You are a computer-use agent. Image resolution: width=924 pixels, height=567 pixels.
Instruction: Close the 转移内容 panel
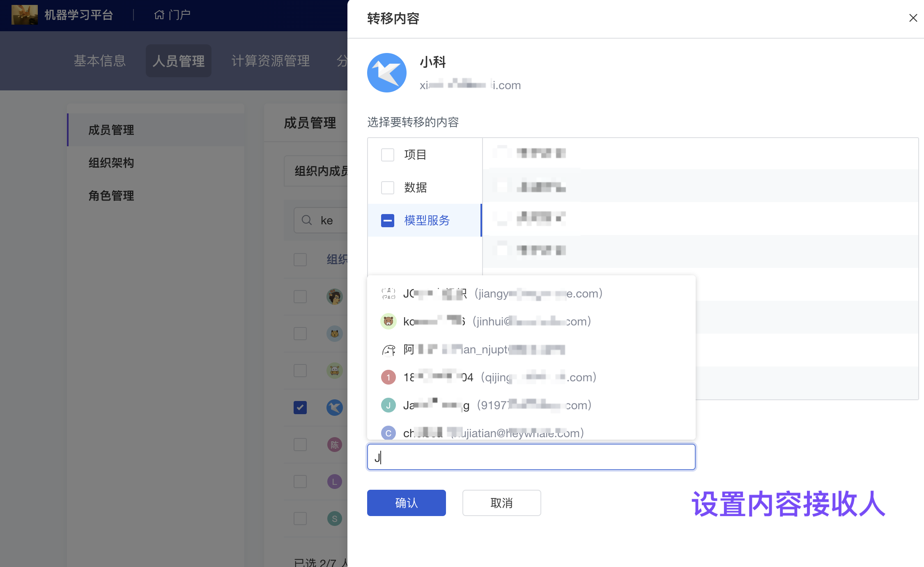tap(913, 18)
